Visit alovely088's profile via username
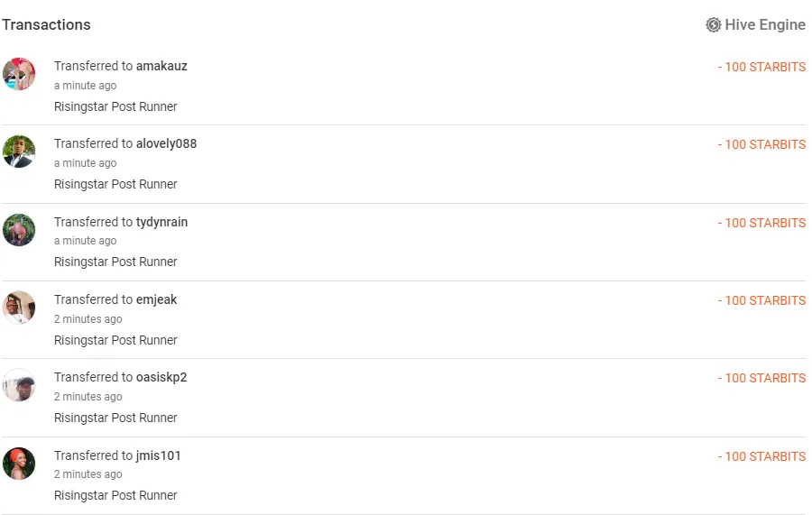This screenshot has height=515, width=812. point(166,143)
